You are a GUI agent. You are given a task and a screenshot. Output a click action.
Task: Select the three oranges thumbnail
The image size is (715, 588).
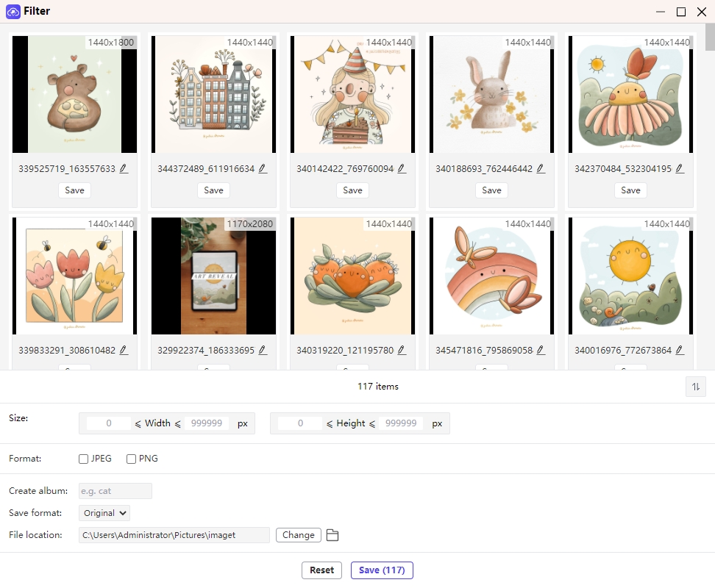click(353, 276)
